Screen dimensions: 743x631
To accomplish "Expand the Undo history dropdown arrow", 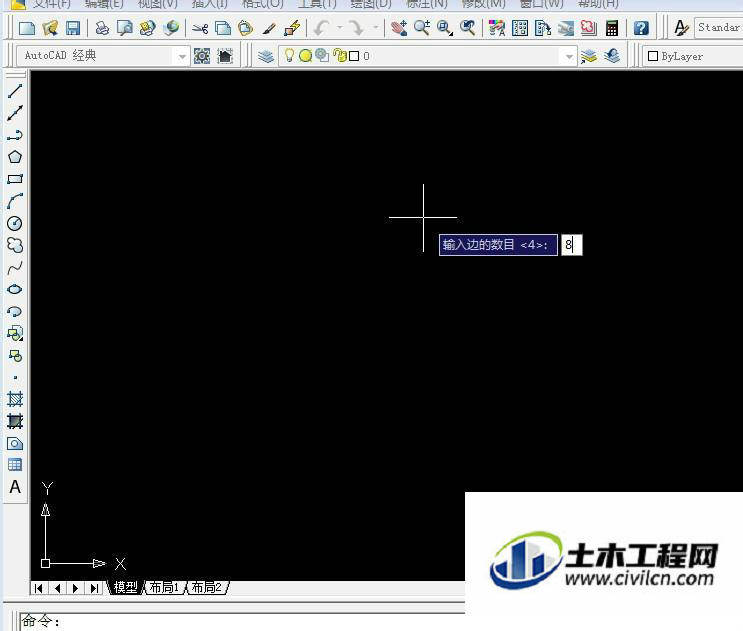I will 339,27.
